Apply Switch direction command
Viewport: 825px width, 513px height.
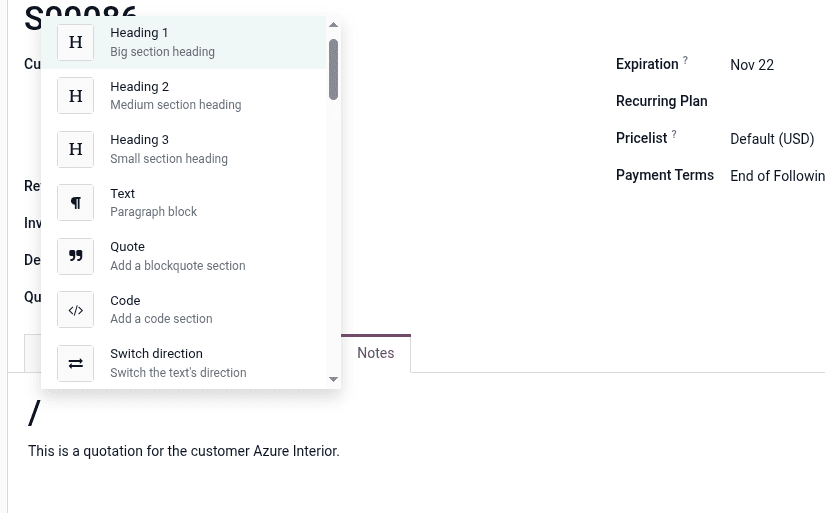pyautogui.click(x=184, y=363)
